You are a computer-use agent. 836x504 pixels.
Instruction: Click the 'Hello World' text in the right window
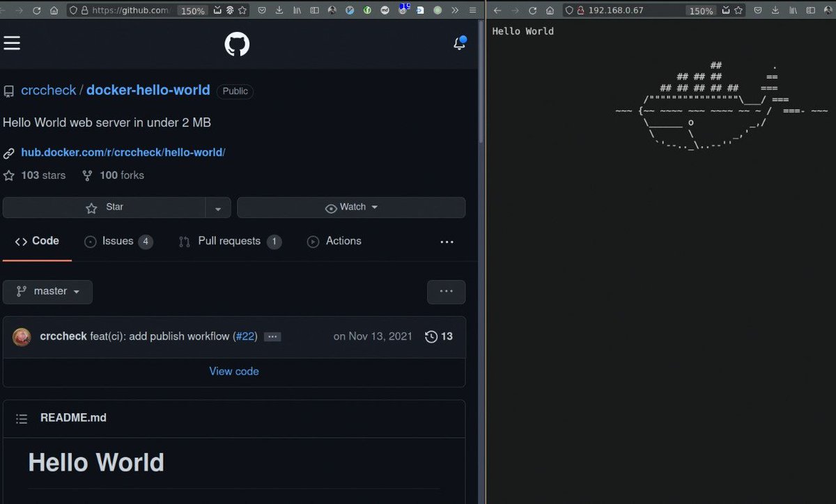click(522, 31)
